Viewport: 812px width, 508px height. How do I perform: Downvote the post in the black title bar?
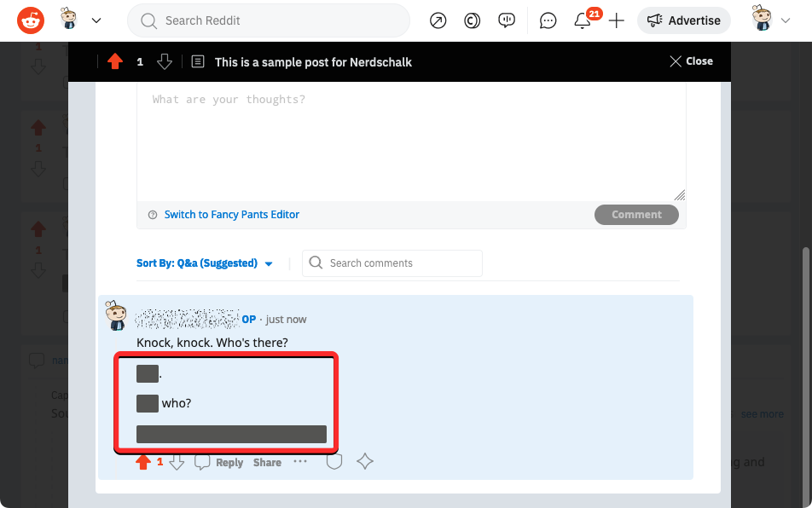[x=165, y=61]
